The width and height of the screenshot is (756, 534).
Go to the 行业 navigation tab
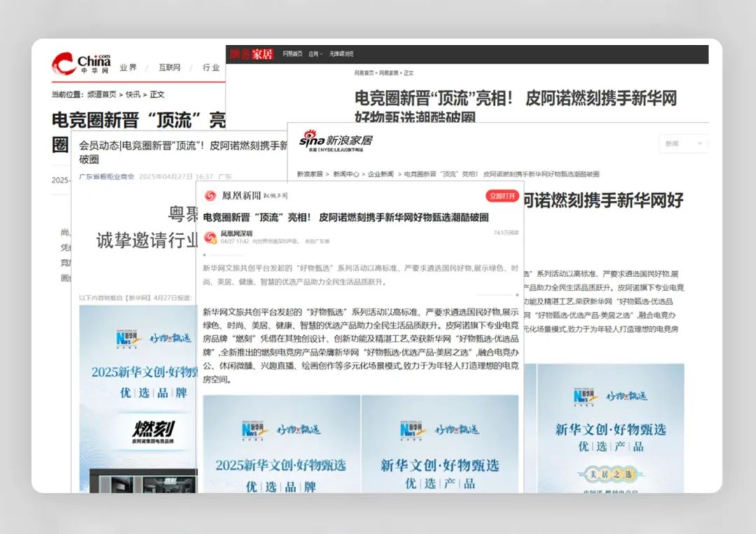(x=211, y=68)
